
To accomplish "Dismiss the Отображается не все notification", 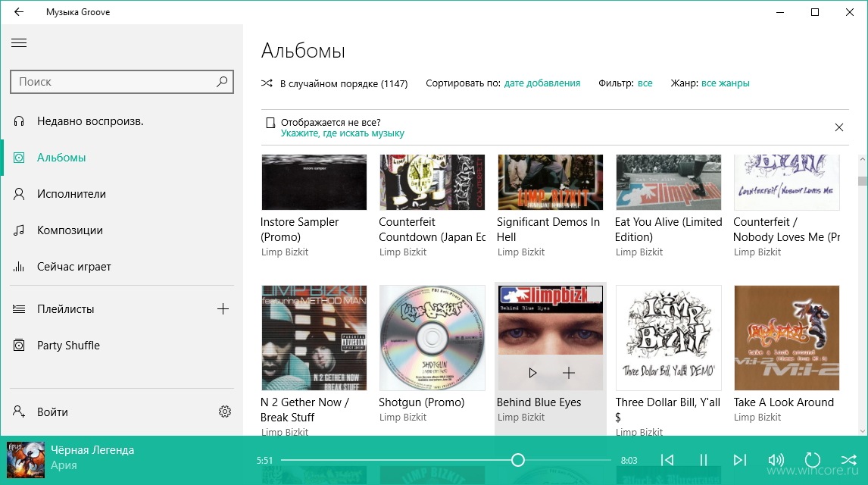I will (x=839, y=127).
